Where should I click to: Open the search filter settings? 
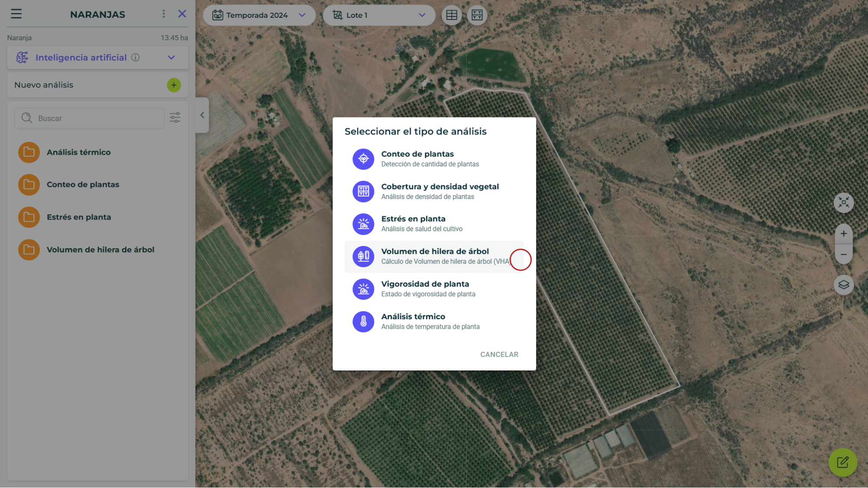(175, 118)
